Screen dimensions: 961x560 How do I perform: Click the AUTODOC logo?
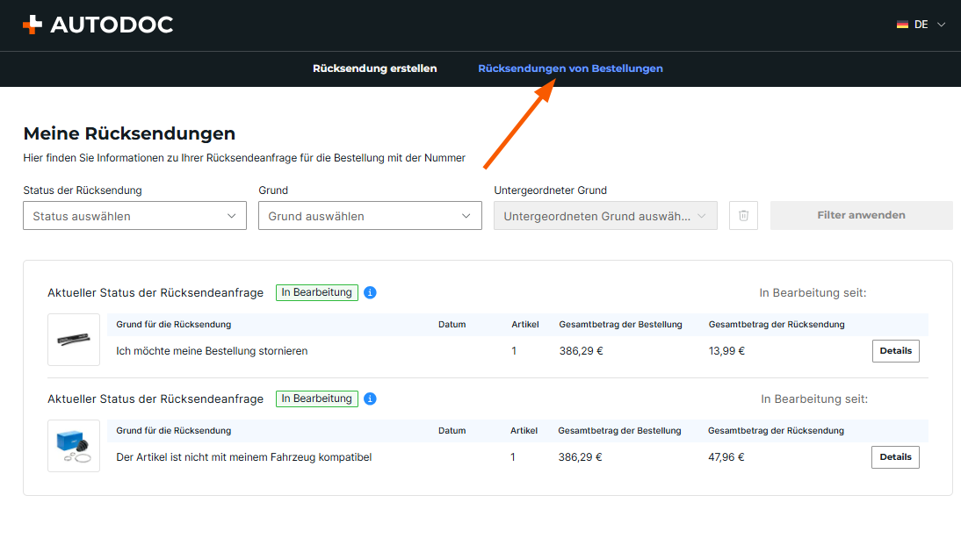click(98, 25)
